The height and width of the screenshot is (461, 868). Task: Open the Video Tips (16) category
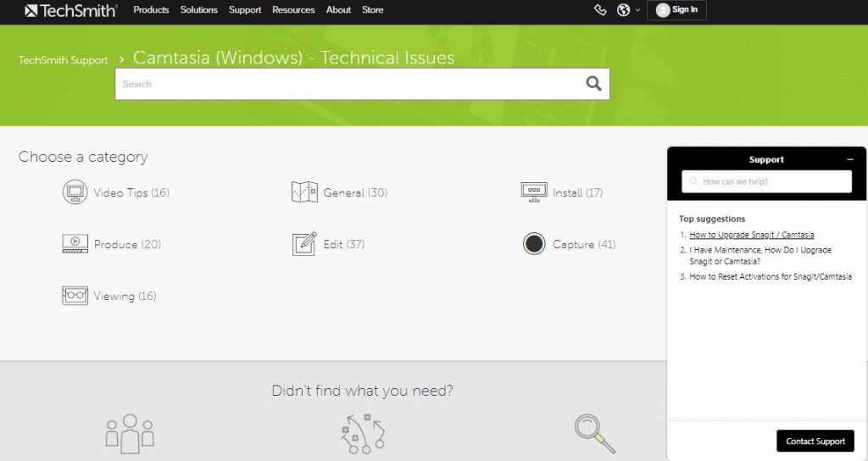[x=131, y=192]
